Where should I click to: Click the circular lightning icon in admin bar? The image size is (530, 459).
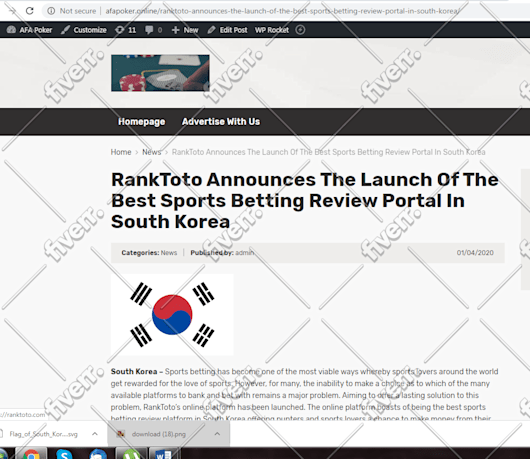coord(300,30)
